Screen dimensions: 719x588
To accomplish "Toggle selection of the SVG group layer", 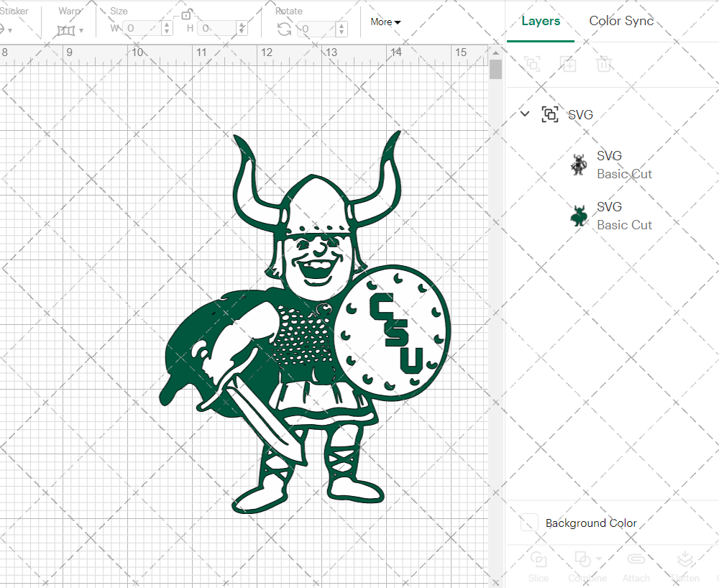I will 550,114.
